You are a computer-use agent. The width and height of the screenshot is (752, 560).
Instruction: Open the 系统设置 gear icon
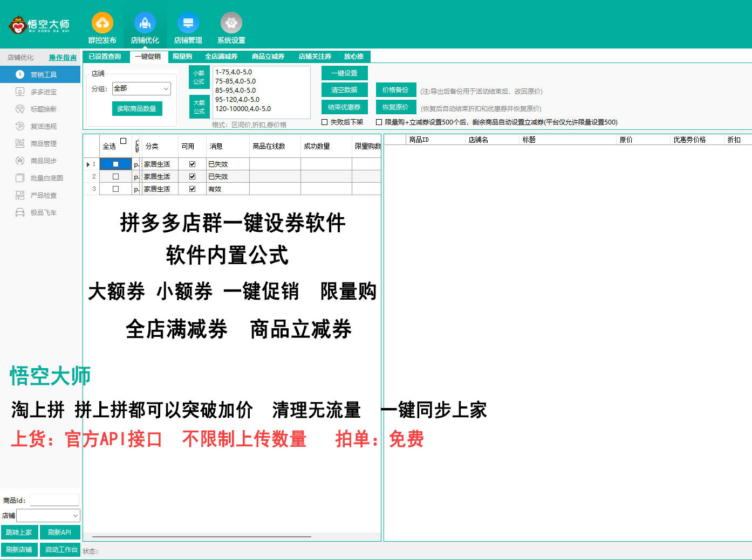pos(231,23)
